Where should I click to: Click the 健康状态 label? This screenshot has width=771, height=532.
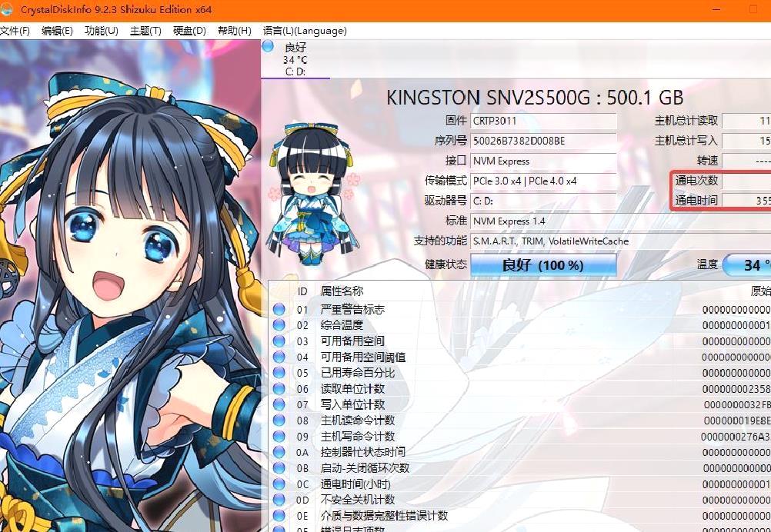(446, 264)
